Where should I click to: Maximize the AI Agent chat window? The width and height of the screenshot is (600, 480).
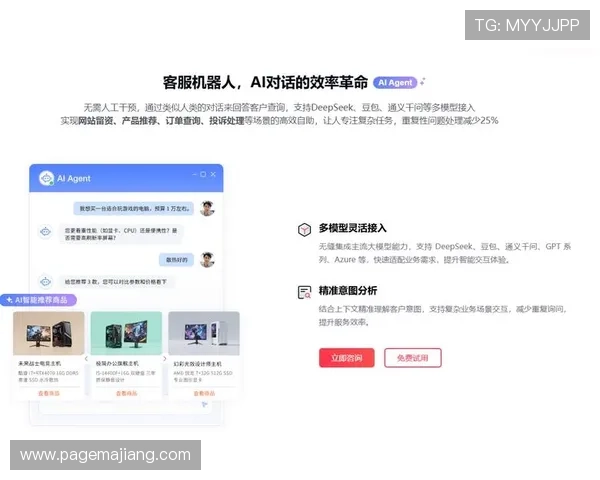[203, 175]
